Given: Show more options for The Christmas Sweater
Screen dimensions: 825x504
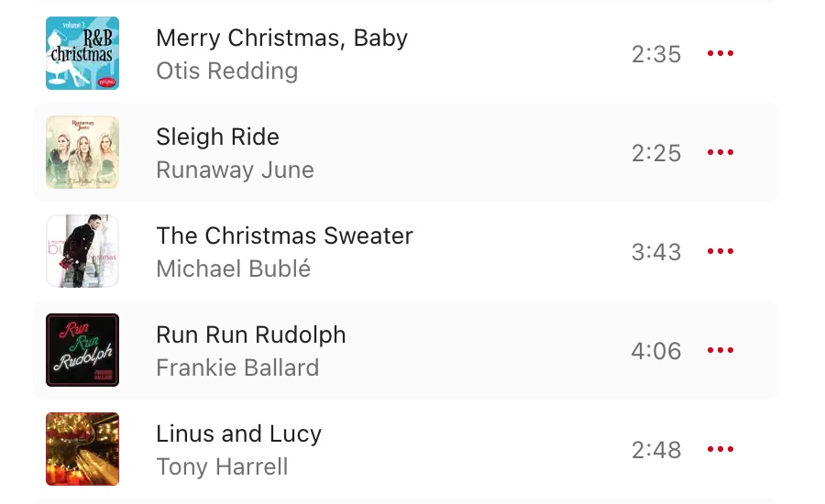Looking at the screenshot, I should click(720, 252).
